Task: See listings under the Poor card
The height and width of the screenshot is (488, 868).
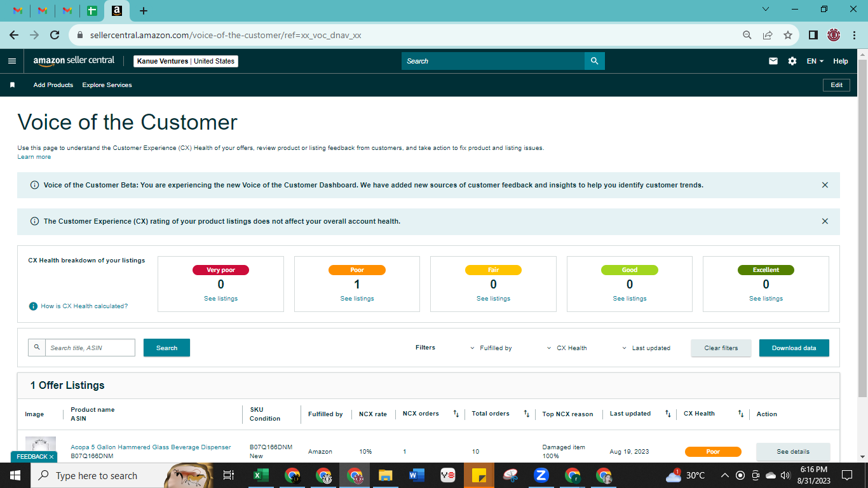Action: 357,299
